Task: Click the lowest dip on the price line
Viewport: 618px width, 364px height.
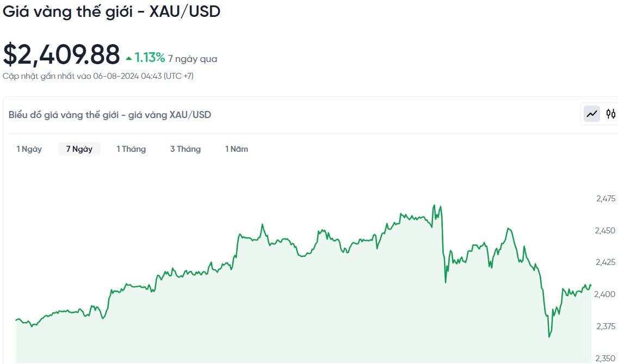Action: pos(549,337)
